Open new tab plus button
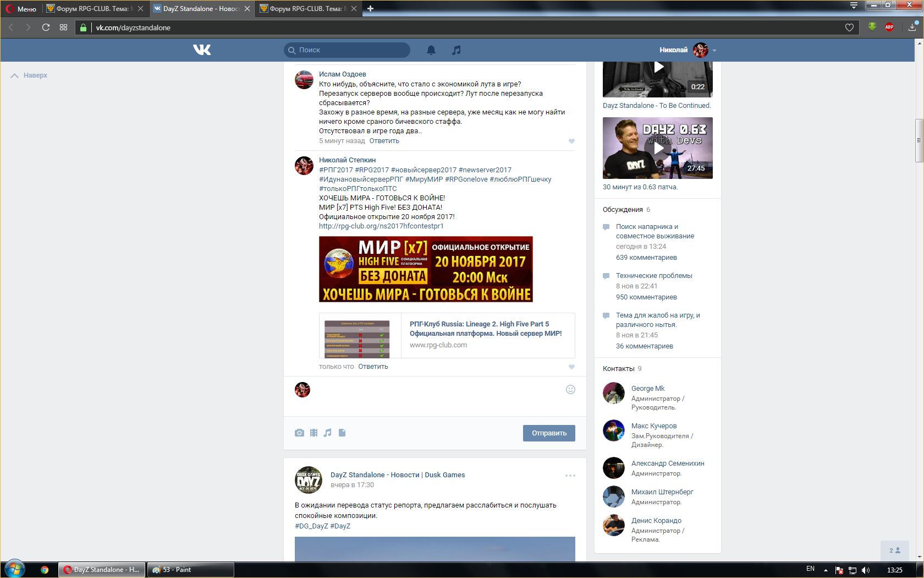Image resolution: width=924 pixels, height=578 pixels. 370,9
